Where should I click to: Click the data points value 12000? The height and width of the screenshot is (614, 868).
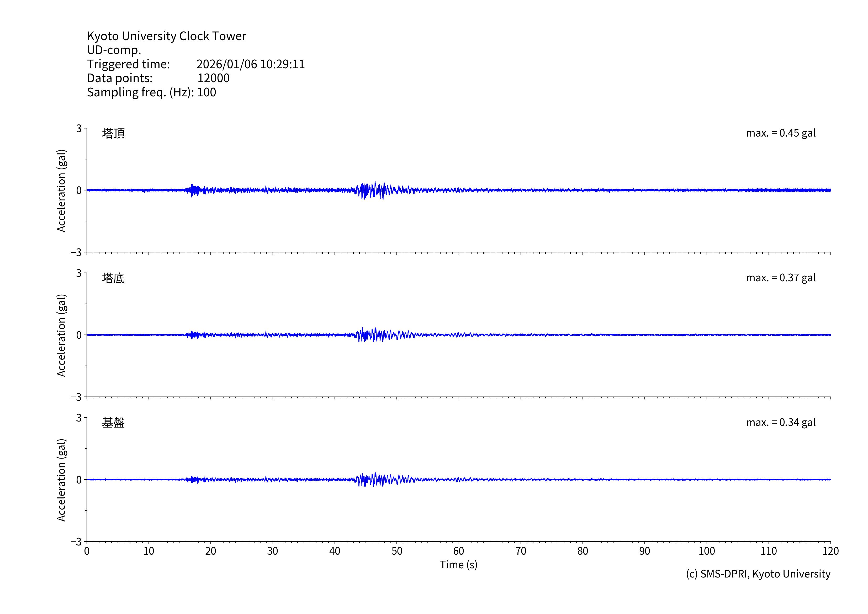click(213, 78)
